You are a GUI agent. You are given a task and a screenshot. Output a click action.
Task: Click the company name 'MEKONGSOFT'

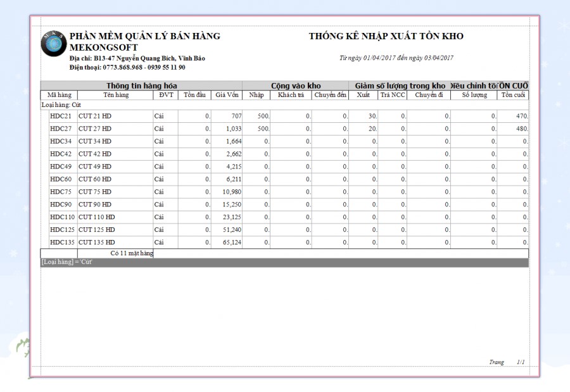click(x=104, y=47)
